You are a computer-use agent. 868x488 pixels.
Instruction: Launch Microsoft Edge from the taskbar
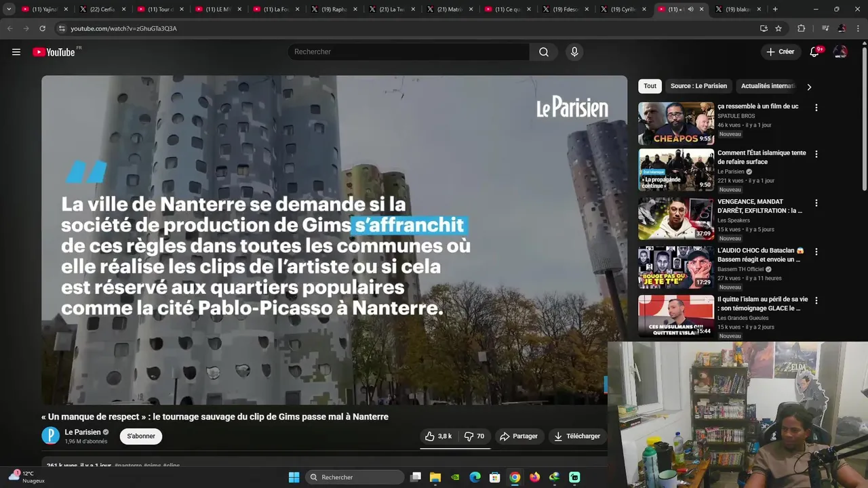[475, 477]
